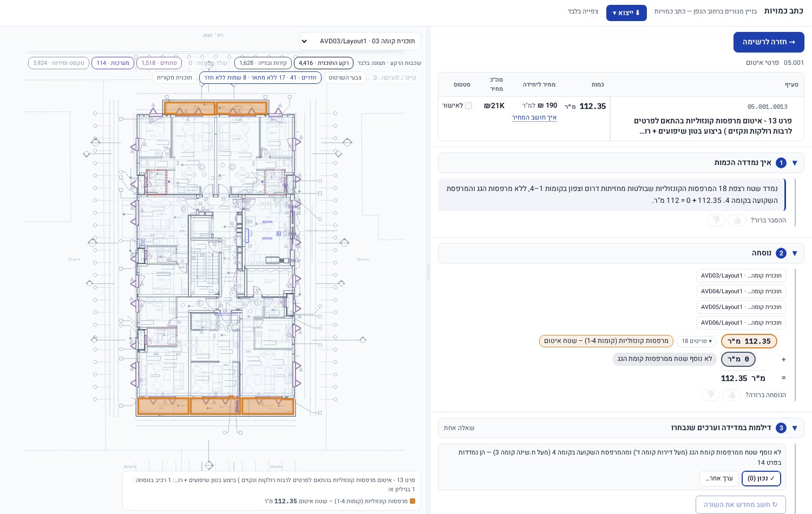Thumbs down the formula (הנוסחה ברורה)
This screenshot has width=812, height=514.
coord(711,395)
